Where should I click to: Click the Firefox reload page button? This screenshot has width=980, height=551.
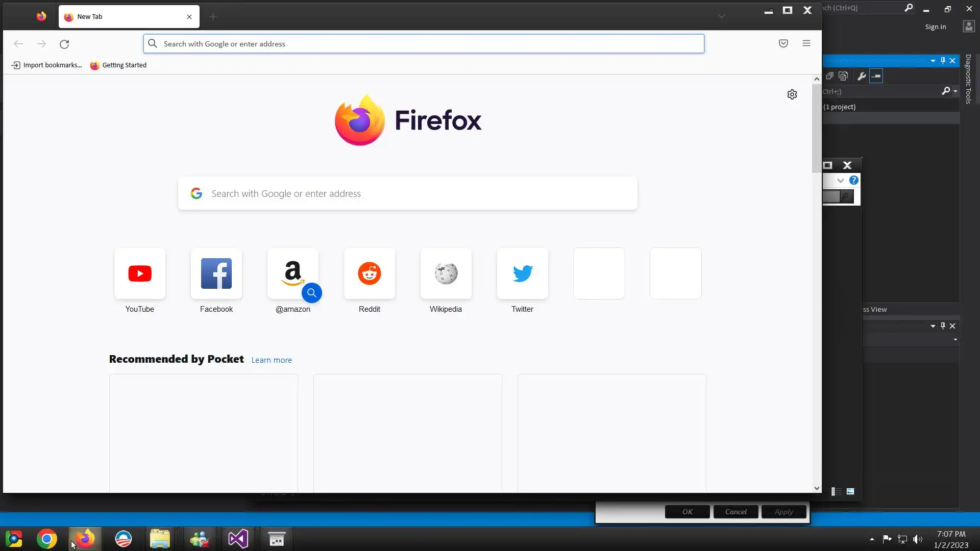coord(64,44)
